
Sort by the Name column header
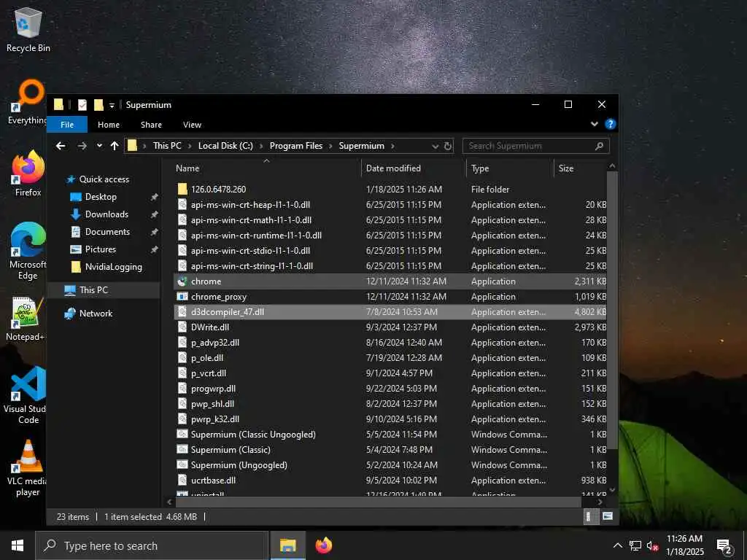(267, 168)
